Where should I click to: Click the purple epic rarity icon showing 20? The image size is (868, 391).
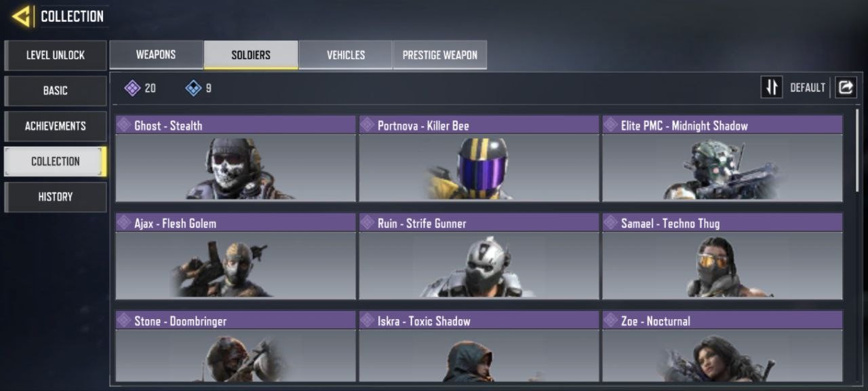(x=132, y=88)
